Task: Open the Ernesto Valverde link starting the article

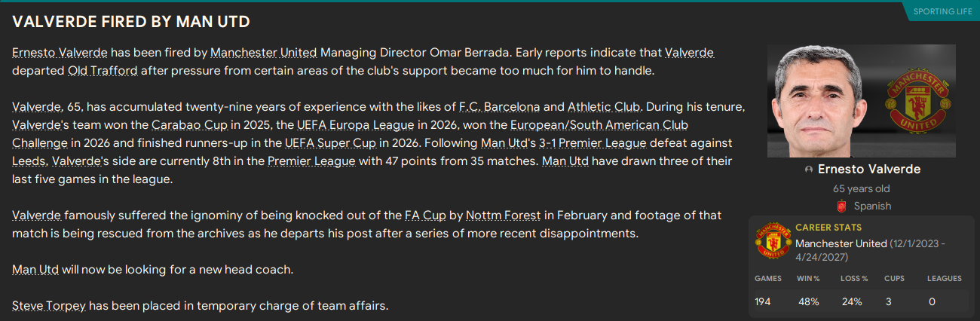Action: coord(60,53)
